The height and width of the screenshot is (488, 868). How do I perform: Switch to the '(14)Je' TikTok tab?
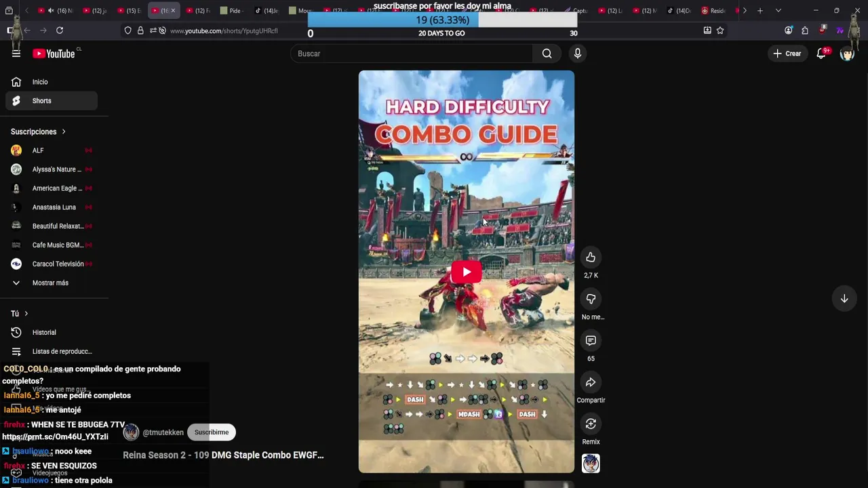coord(267,11)
